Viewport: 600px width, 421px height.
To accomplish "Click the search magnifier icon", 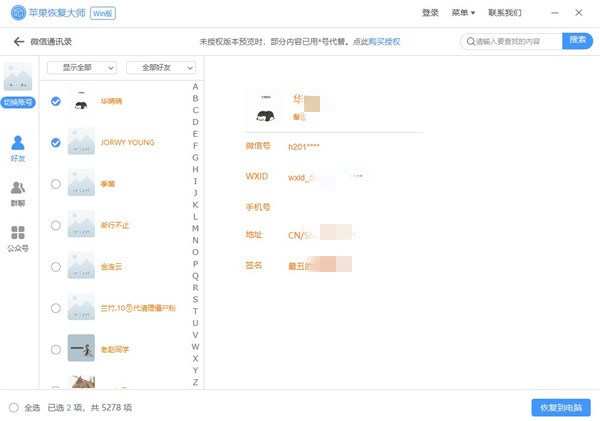I will tap(471, 41).
